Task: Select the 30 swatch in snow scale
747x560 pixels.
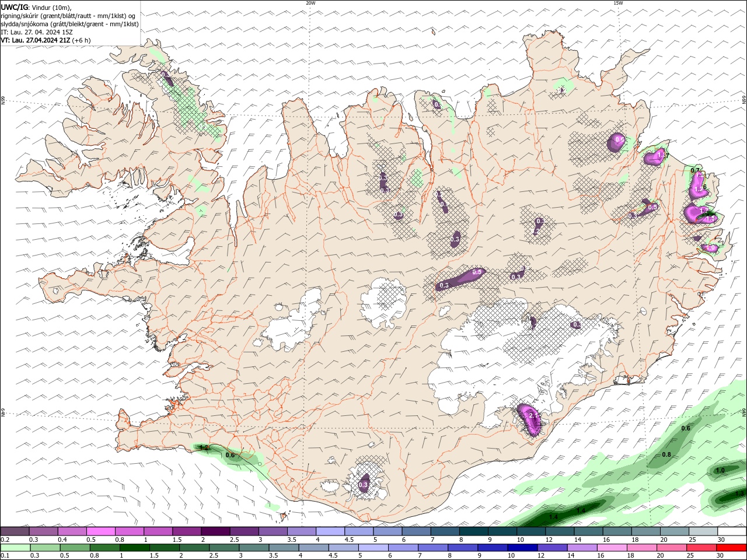Action: click(732, 531)
